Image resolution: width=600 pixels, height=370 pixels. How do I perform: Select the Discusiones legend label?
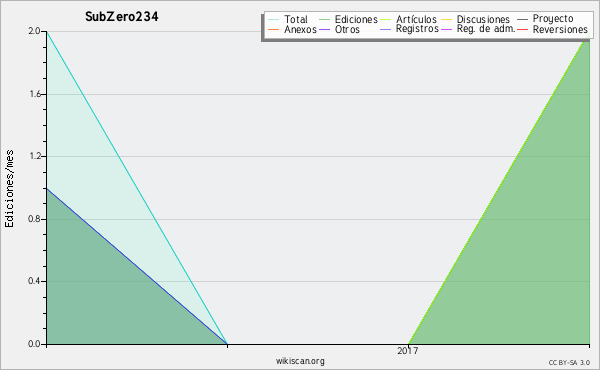point(483,19)
